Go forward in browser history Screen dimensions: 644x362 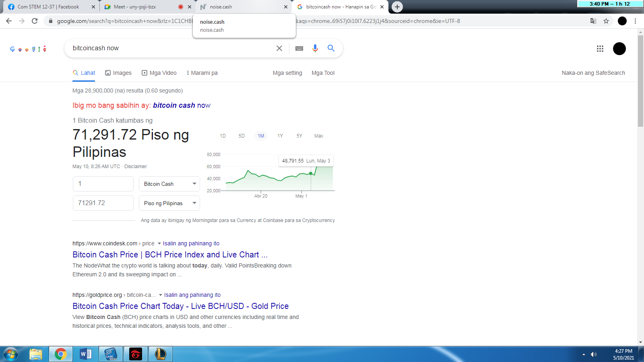(22, 21)
